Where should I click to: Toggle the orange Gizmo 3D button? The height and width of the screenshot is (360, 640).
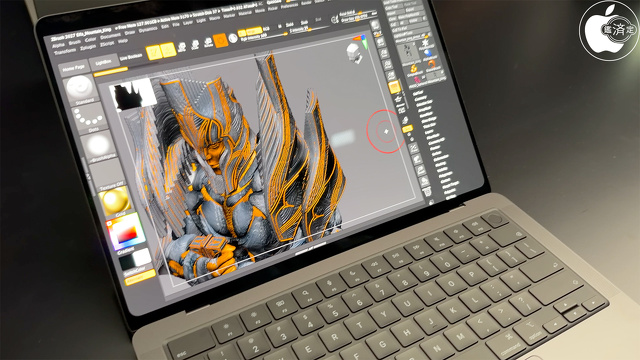[x=220, y=40]
